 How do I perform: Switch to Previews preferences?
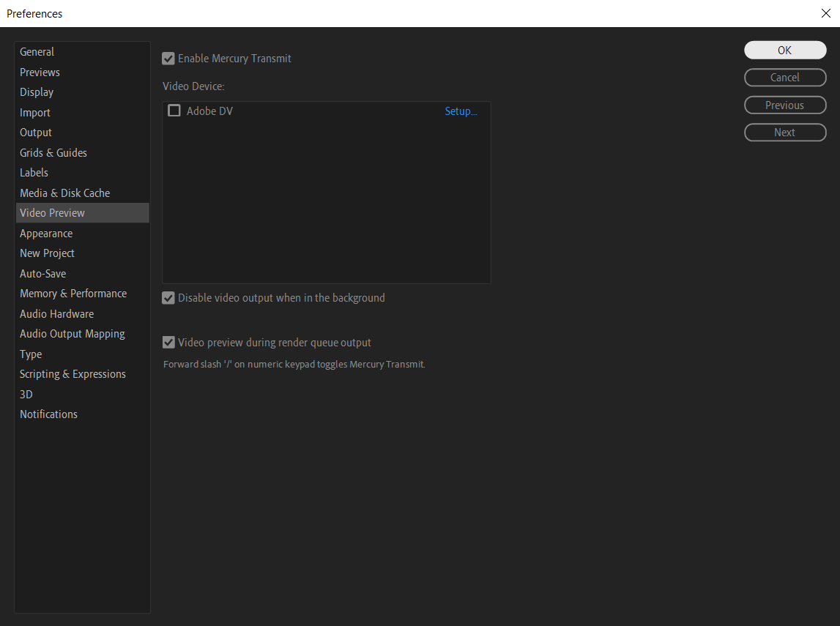click(x=40, y=72)
